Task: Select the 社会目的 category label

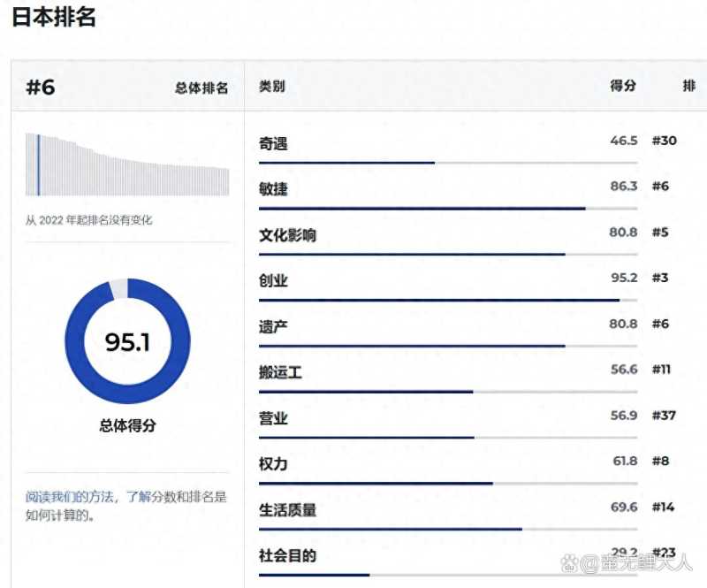Action: coord(287,556)
